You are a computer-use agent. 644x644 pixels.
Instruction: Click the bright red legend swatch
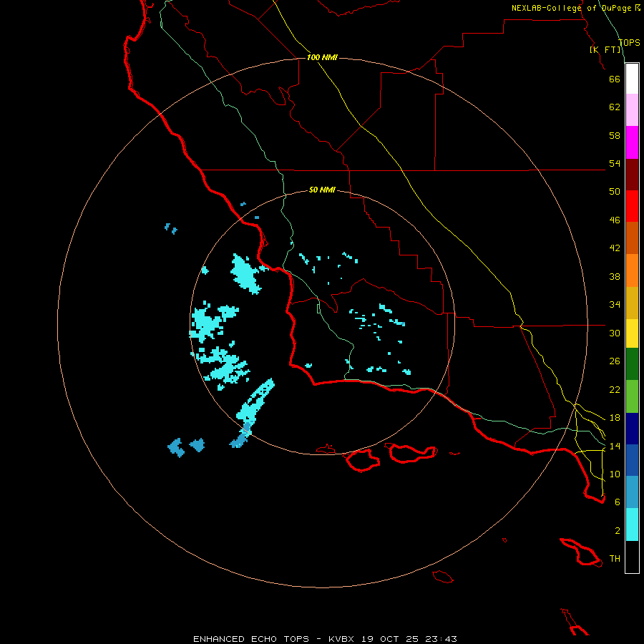coord(632,206)
